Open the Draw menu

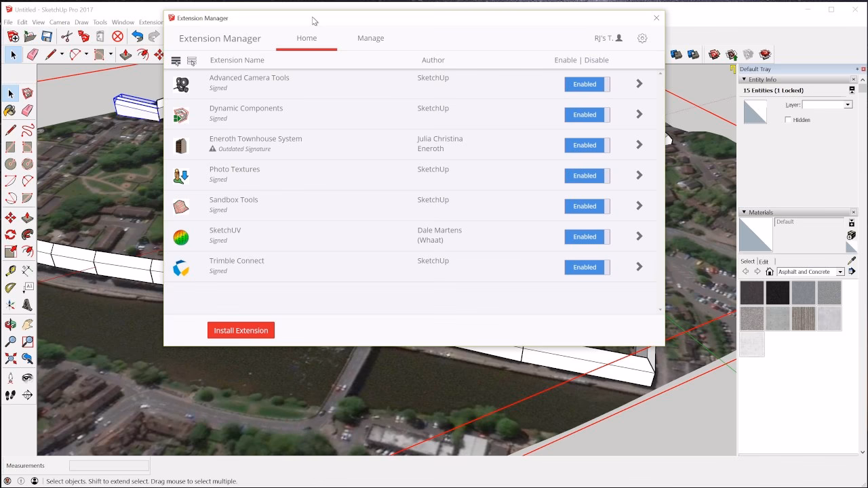pyautogui.click(x=81, y=22)
